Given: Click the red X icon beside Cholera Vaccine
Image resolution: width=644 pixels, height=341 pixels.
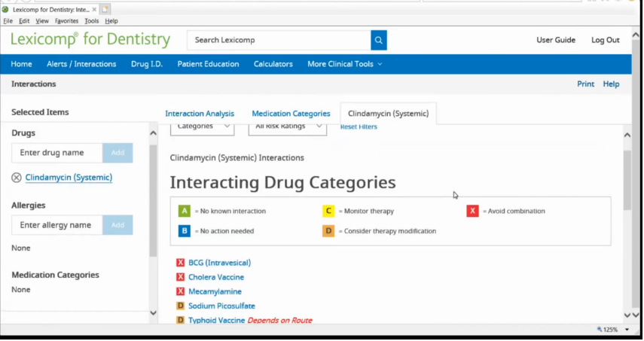Looking at the screenshot, I should point(180,277).
